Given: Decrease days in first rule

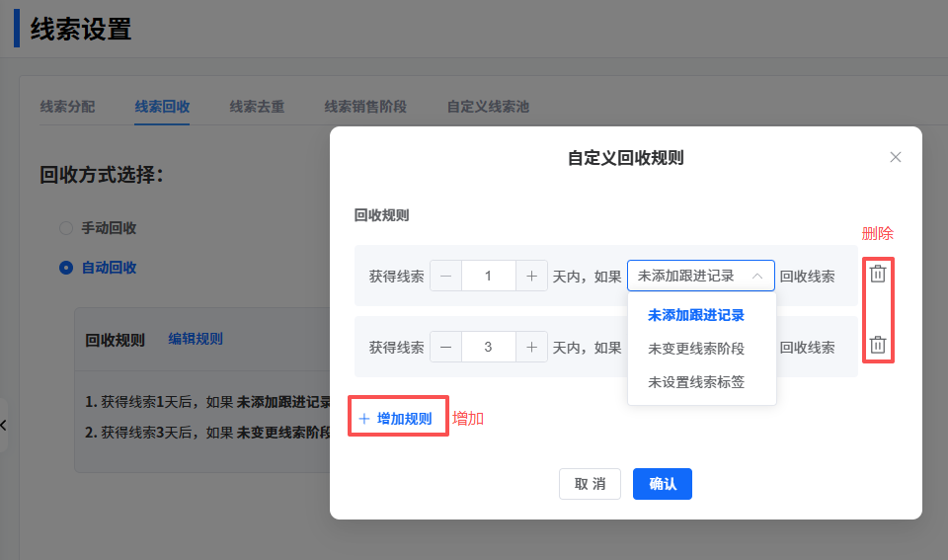Looking at the screenshot, I should click(x=445, y=277).
